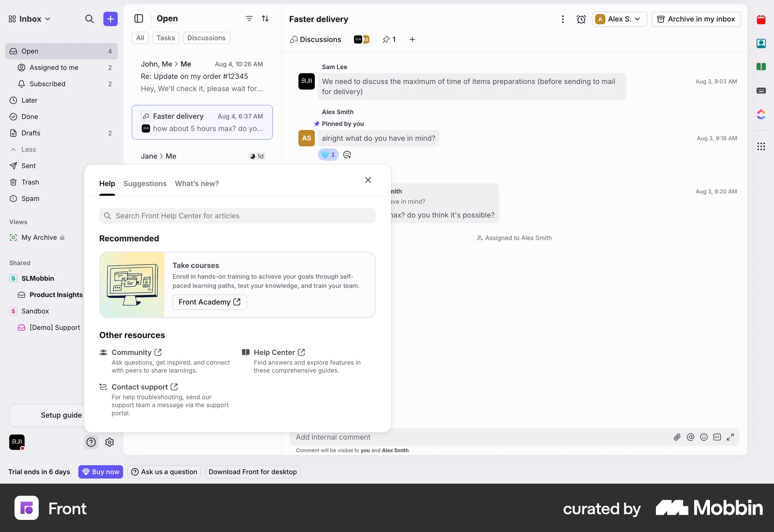Open the ClickUp integration icon
The width and height of the screenshot is (774, 532).
762,114
